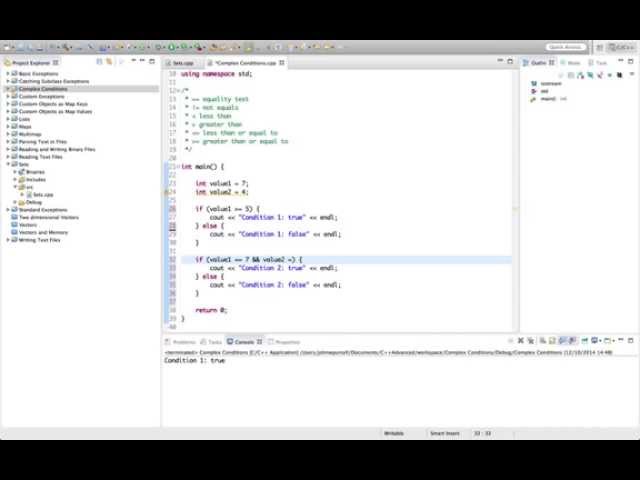Jump to main() in the Outline view

point(548,99)
